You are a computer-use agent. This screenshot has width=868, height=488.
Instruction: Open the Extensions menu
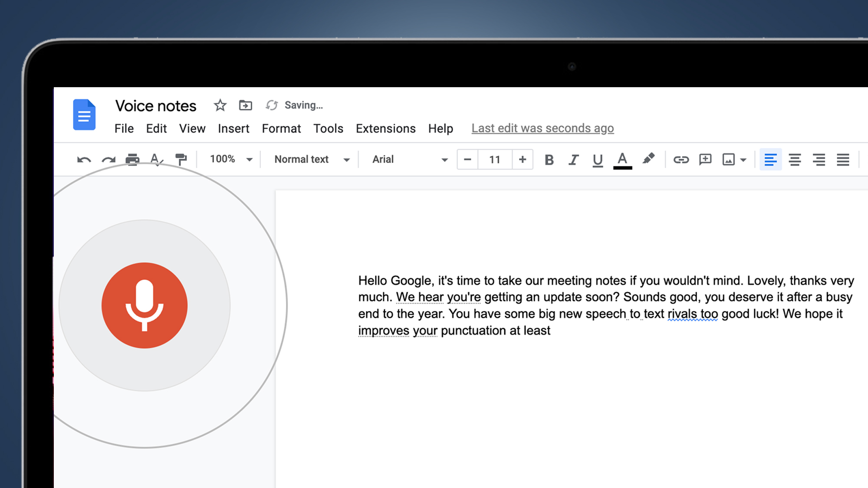pos(385,129)
